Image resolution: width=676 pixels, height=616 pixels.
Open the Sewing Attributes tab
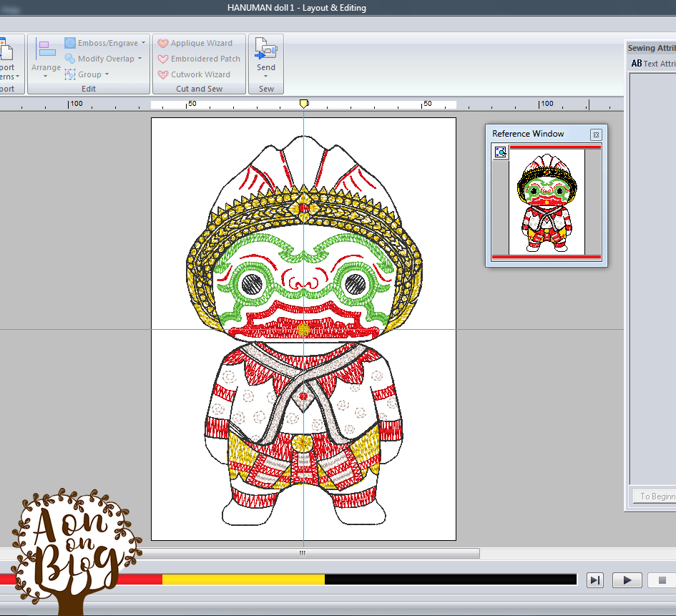tap(652, 48)
